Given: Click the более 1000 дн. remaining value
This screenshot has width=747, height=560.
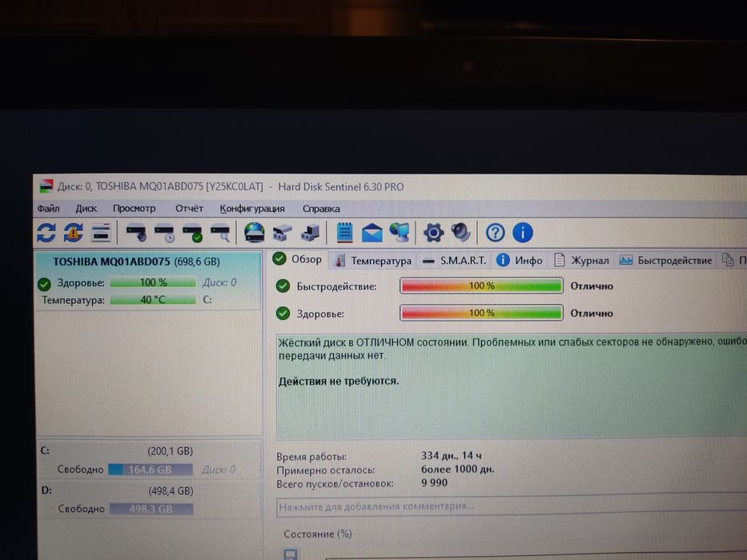Looking at the screenshot, I should [457, 469].
